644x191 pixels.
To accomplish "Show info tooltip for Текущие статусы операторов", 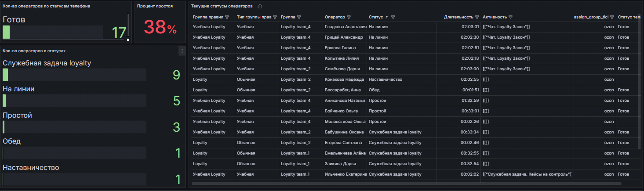I will [x=260, y=7].
